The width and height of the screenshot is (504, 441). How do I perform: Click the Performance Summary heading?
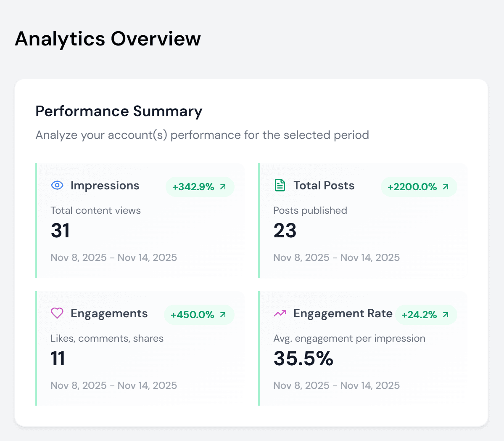pos(119,111)
